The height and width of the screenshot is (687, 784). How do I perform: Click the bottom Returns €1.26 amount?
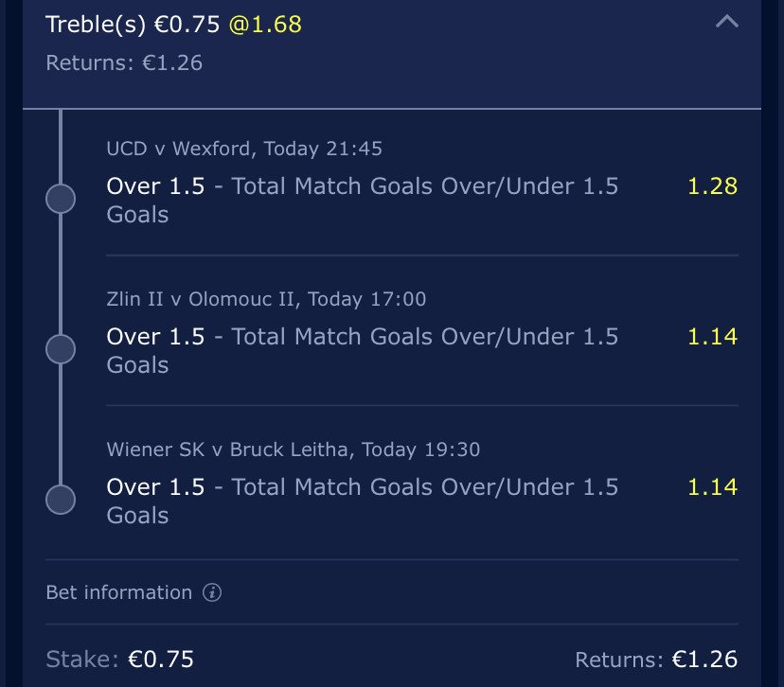705,660
